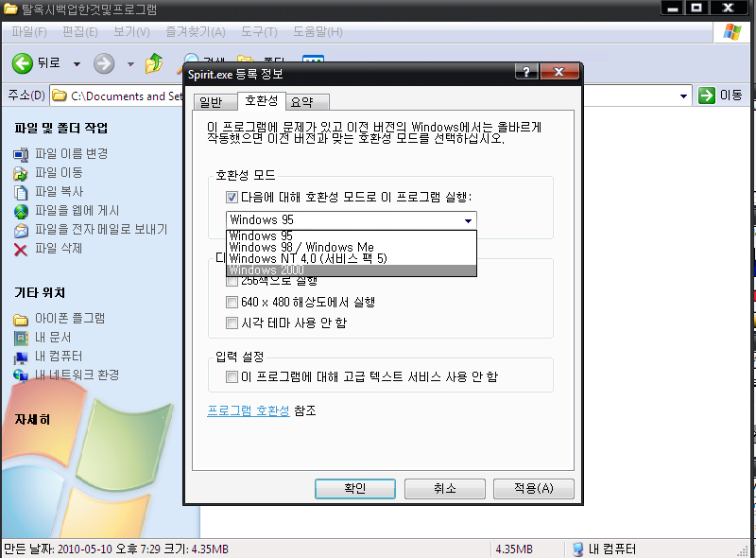756x558 pixels.
Task: Click the rename file icon in sidebar
Action: (x=21, y=154)
